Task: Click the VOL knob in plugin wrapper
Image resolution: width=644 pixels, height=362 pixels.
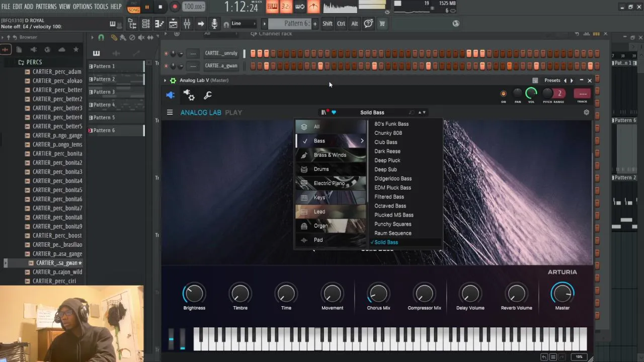Action: pos(531,94)
